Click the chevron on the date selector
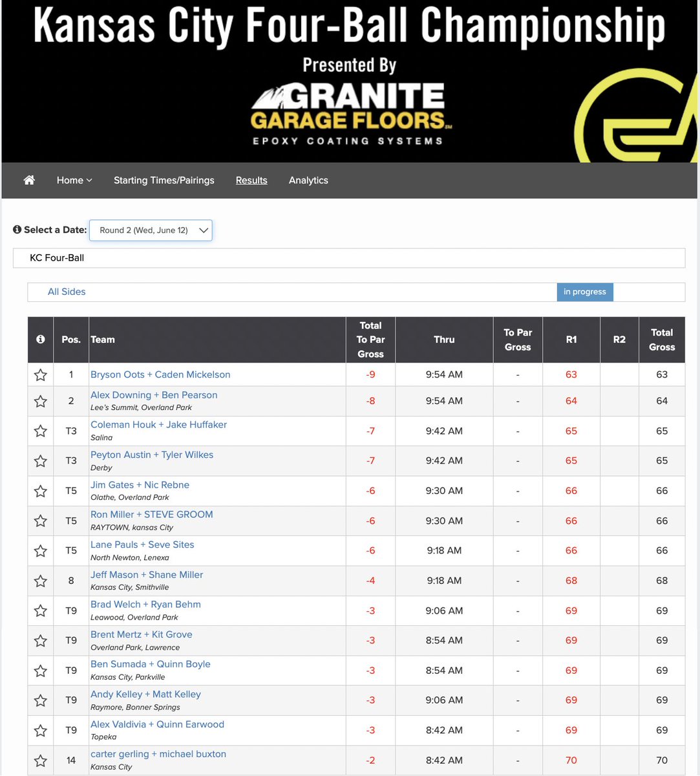The width and height of the screenshot is (700, 776). tap(204, 230)
